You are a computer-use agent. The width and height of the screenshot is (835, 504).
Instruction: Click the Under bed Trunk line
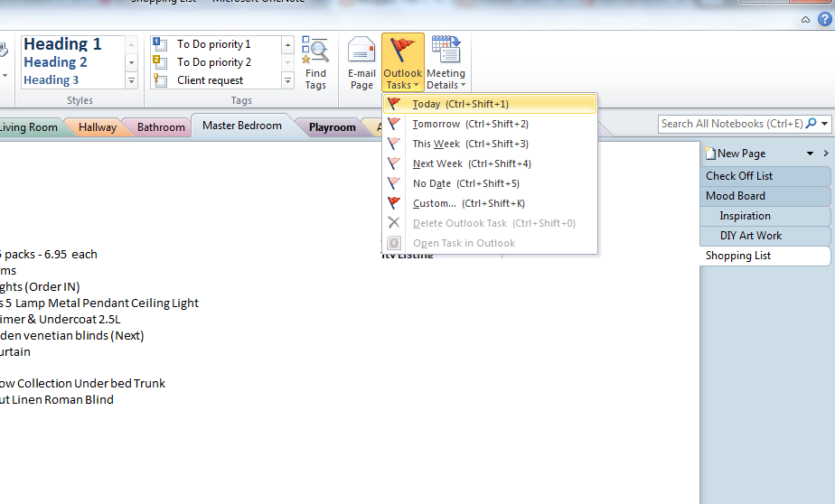82,384
